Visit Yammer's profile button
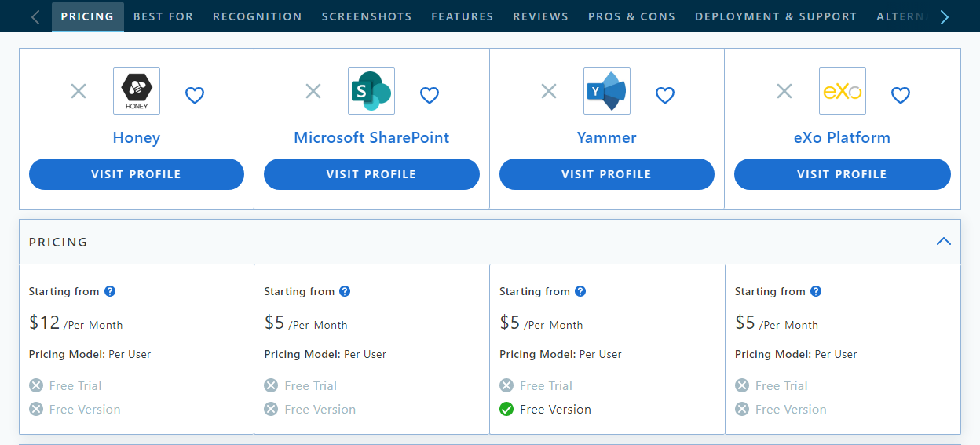Screen dimensions: 980x445 coord(607,174)
